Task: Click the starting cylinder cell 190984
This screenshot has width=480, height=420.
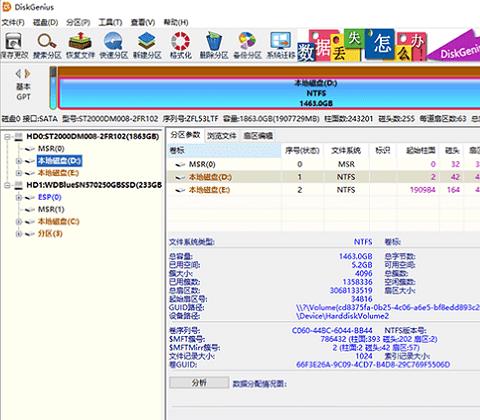Action: tap(423, 190)
